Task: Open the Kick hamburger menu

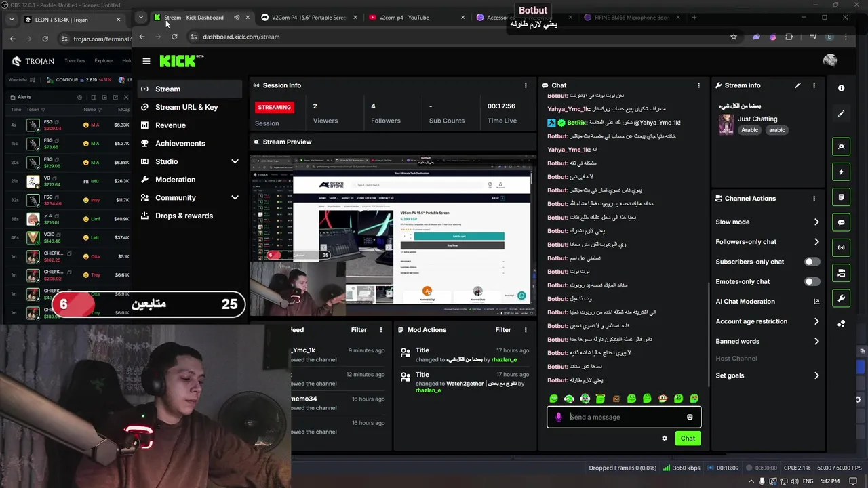Action: [x=146, y=61]
